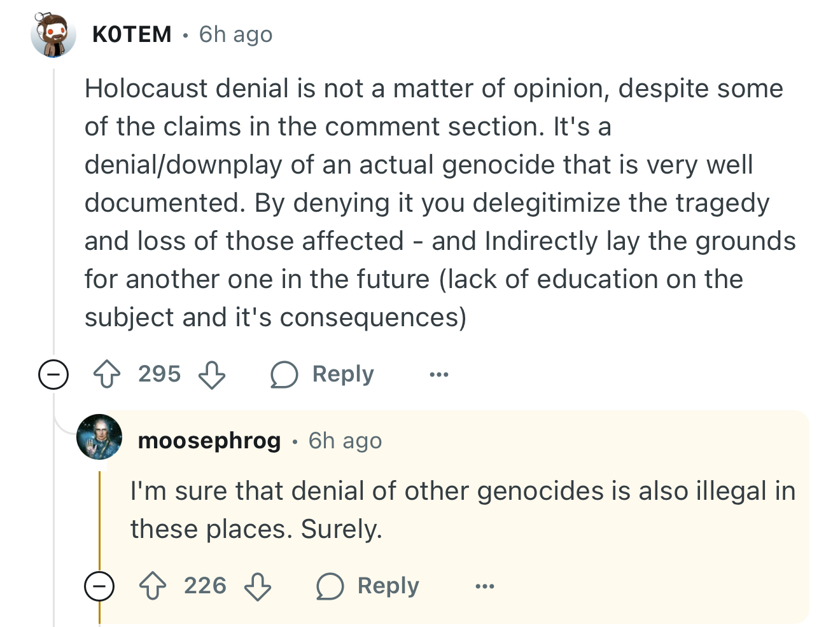
Task: Downvote moosephrog's reply
Action: pos(258,586)
